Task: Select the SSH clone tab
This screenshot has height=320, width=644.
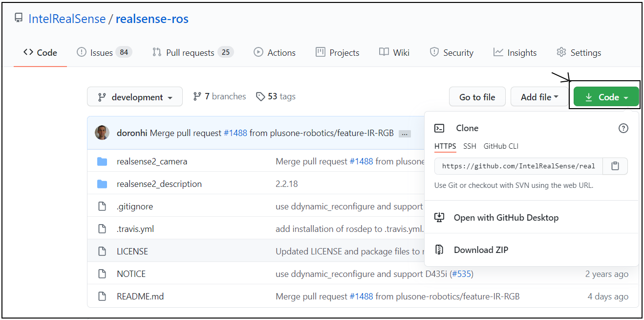Action: click(x=469, y=146)
